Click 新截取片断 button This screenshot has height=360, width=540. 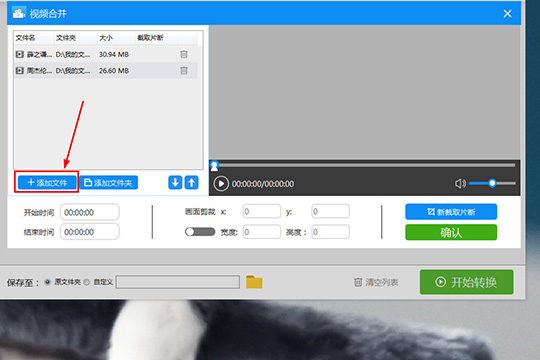coord(451,212)
